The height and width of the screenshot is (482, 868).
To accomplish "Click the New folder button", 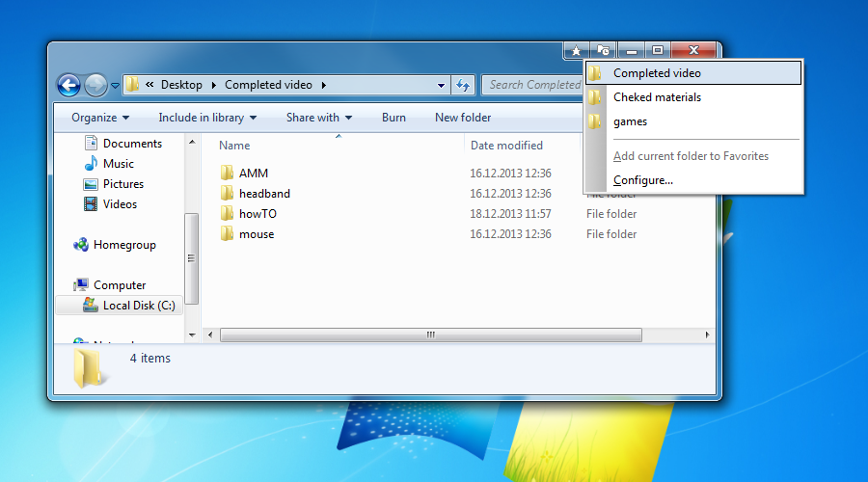I will click(x=463, y=118).
